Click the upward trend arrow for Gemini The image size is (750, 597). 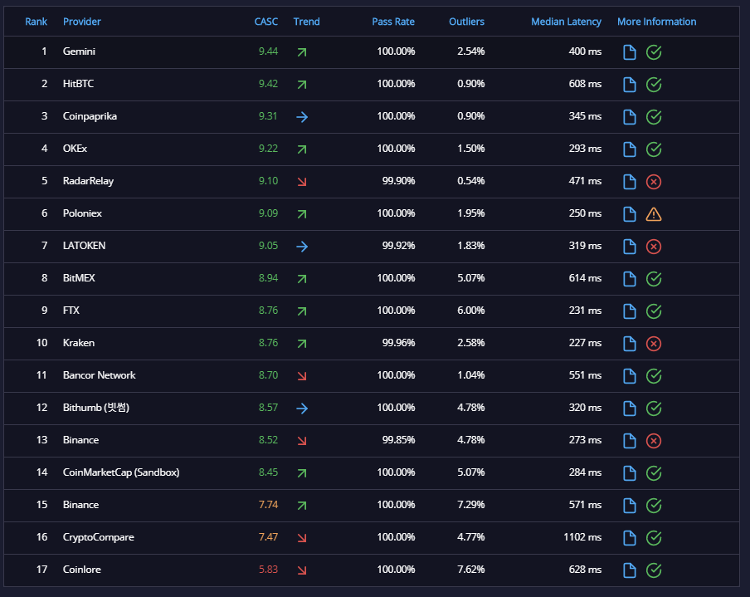pos(302,52)
